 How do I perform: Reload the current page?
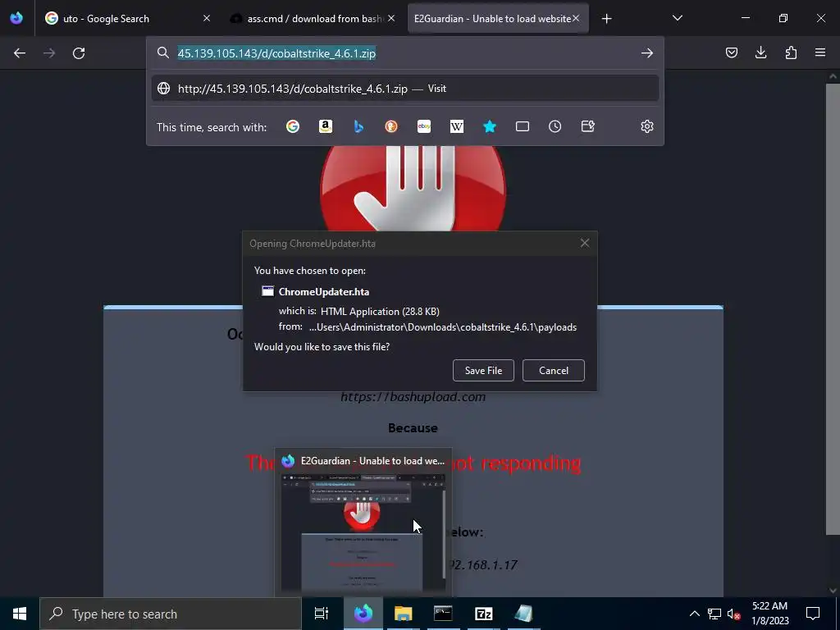point(79,53)
